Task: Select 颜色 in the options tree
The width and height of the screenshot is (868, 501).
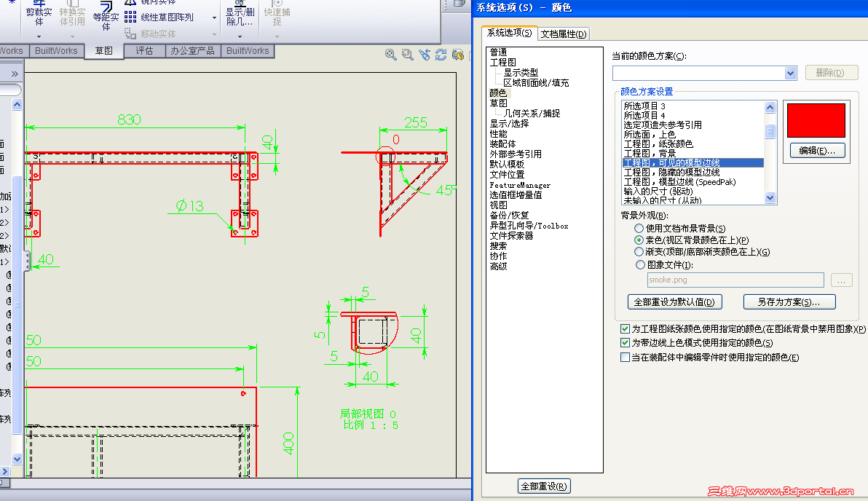Action: (498, 93)
